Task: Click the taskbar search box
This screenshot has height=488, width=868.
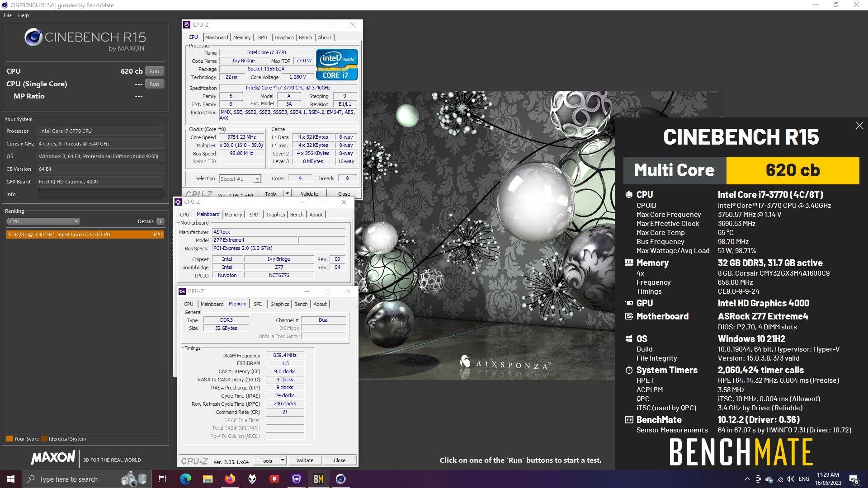Action: (87, 479)
